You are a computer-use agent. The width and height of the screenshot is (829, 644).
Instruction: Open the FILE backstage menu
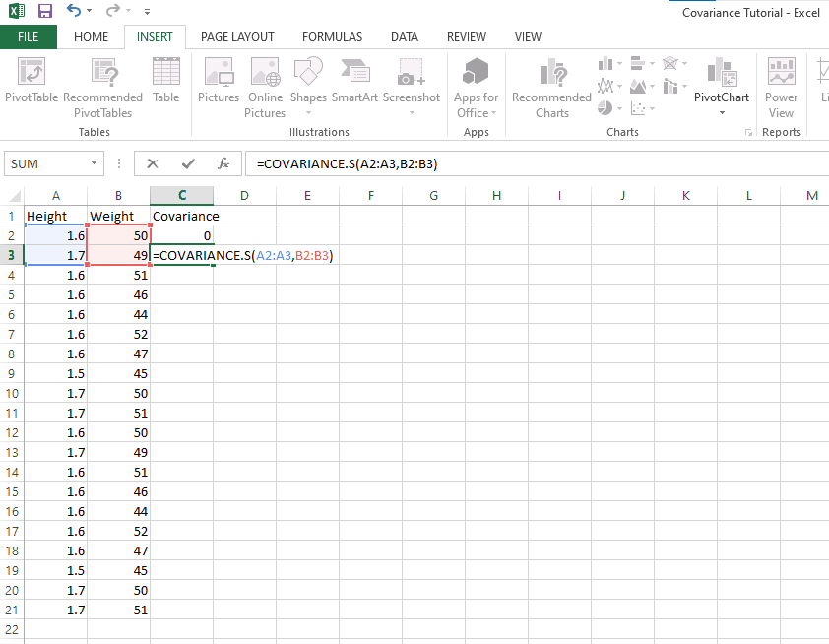[29, 37]
